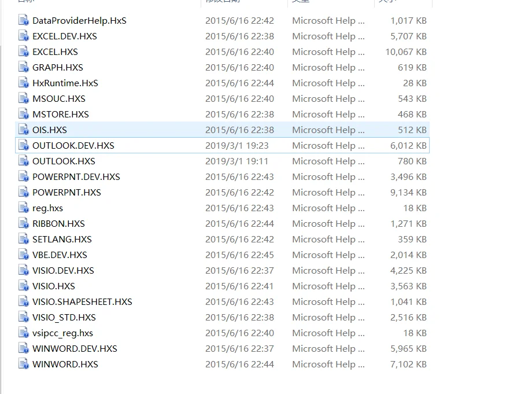This screenshot has width=532, height=394.
Task: Click the 7,102 KB size value
Action: (408, 364)
